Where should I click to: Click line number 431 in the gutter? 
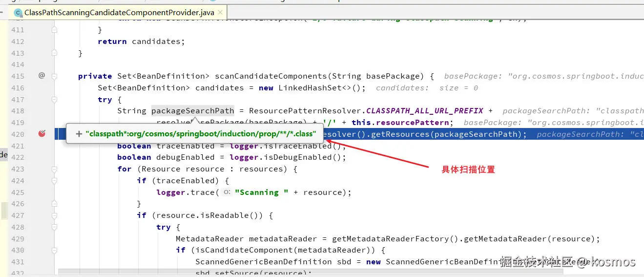coord(18,262)
